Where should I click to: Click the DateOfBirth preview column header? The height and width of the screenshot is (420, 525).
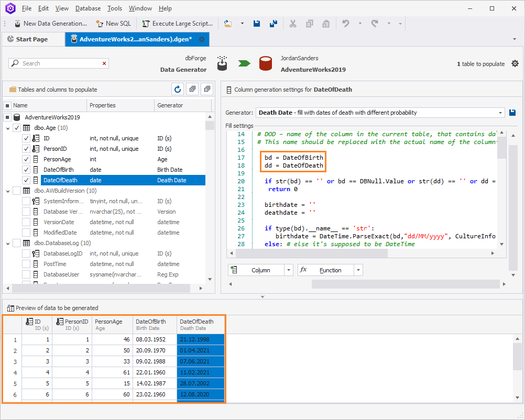click(x=155, y=325)
